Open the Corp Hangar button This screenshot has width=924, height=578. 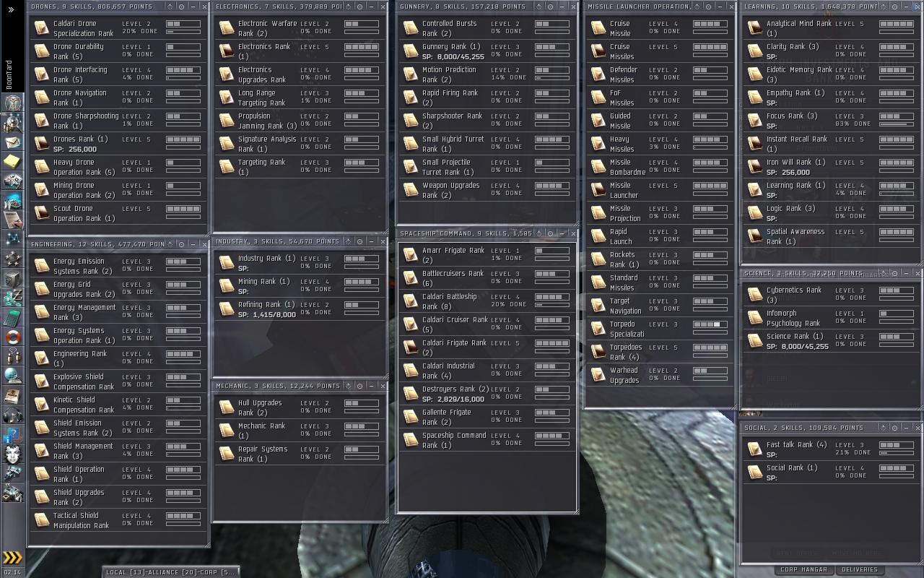(x=803, y=569)
